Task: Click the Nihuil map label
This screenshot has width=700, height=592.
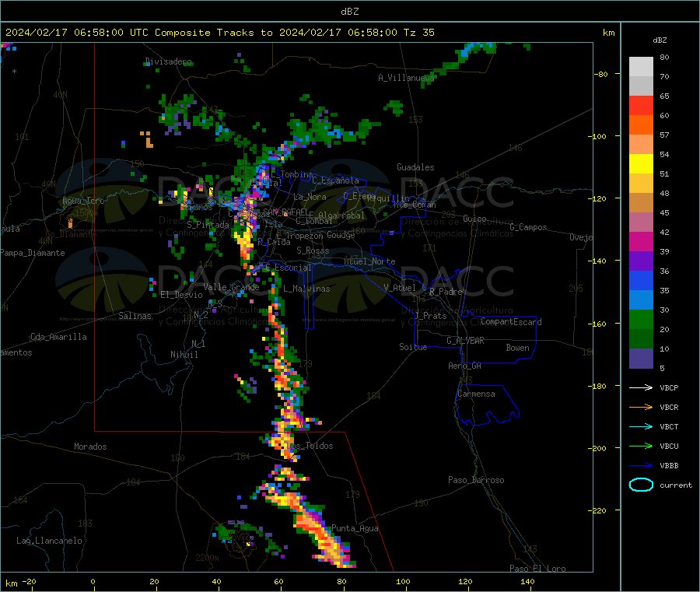Action: [184, 355]
